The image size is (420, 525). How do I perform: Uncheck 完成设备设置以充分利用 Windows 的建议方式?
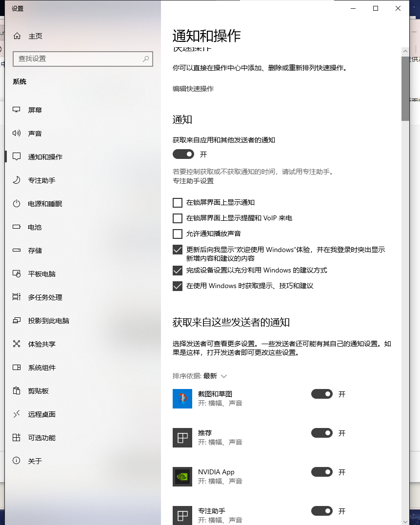tap(178, 270)
